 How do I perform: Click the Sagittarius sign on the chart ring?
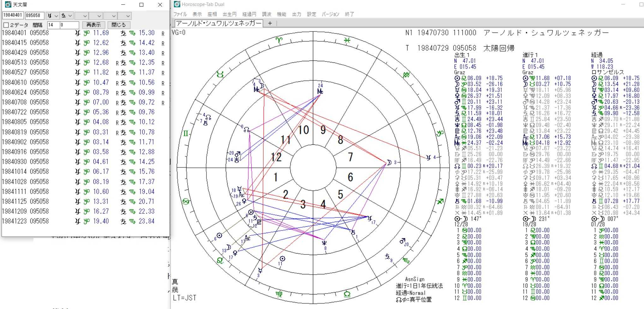point(440,202)
